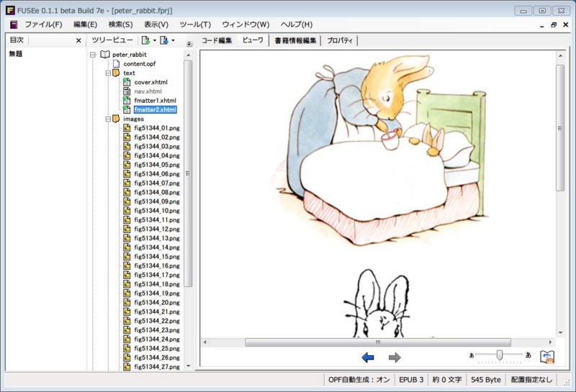Click viewer scroll down arrow
576x392 pixels.
561,332
